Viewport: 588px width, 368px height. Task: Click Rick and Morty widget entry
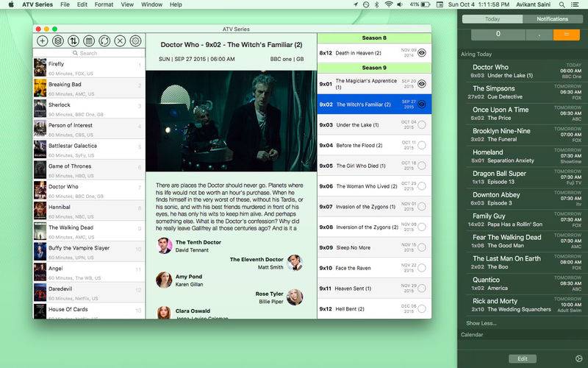tap(524, 305)
